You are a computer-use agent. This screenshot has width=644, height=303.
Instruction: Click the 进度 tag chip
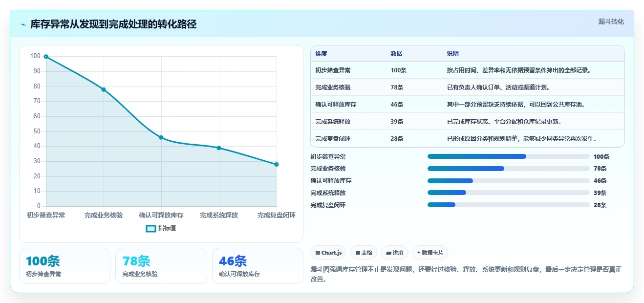(x=395, y=253)
